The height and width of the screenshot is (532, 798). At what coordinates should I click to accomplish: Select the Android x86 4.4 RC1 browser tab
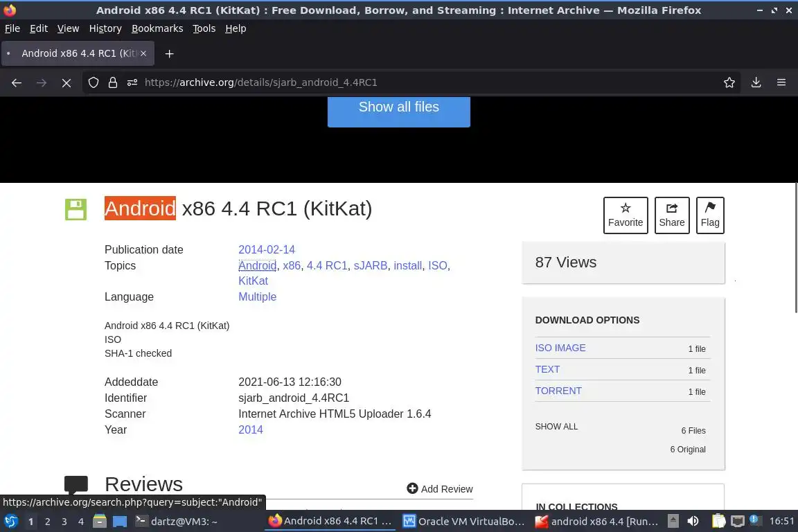78,53
